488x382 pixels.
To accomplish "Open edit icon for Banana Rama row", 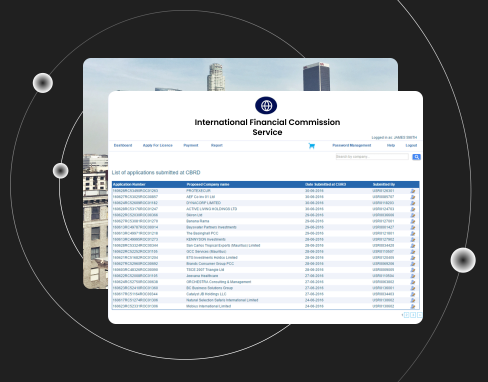I will tap(413, 221).
